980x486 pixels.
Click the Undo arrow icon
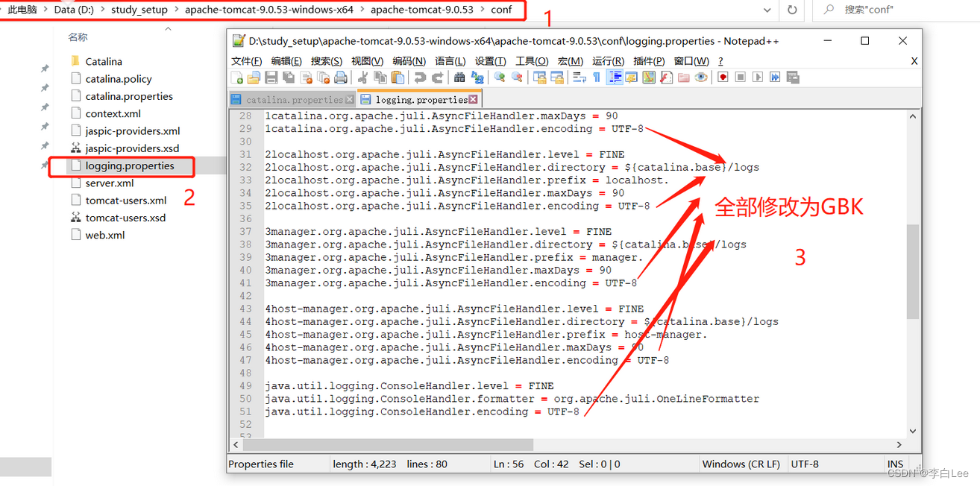point(421,78)
